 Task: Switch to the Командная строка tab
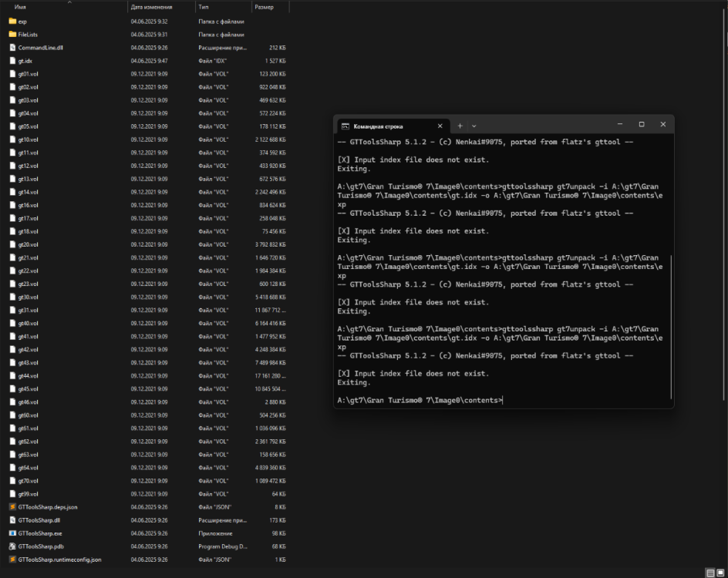point(384,126)
